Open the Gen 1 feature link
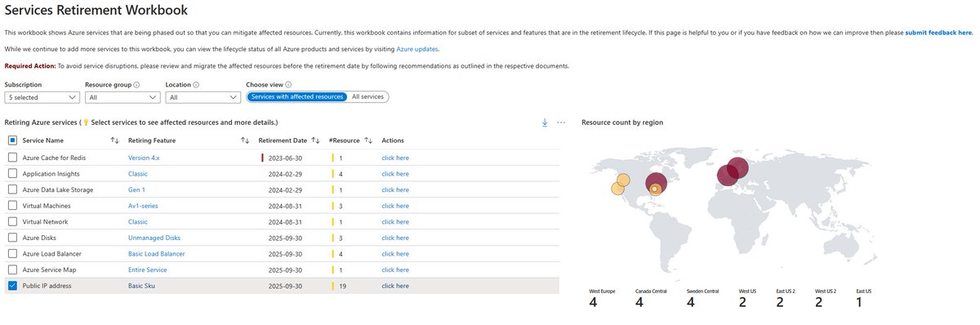Screen dimensions: 980x325 (x=136, y=189)
